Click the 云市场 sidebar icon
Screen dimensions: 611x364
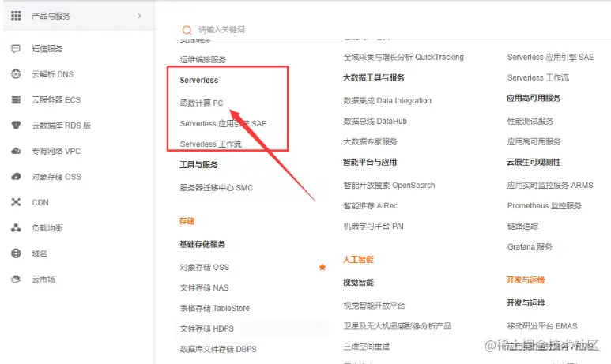(16, 280)
